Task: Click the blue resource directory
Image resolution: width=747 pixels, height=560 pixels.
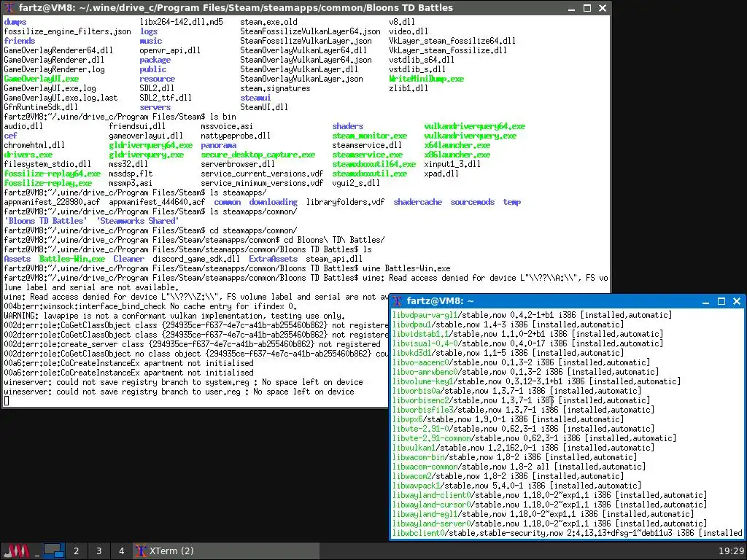Action: point(158,79)
